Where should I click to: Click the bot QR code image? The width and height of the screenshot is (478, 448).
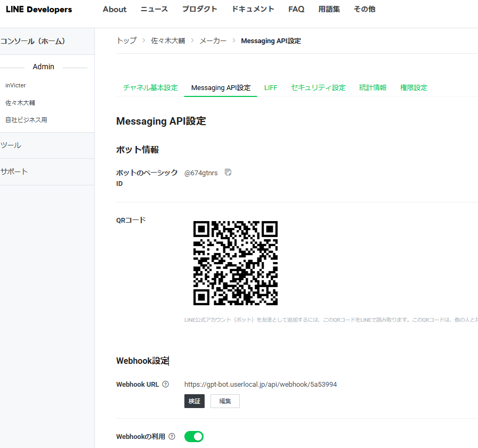click(236, 263)
